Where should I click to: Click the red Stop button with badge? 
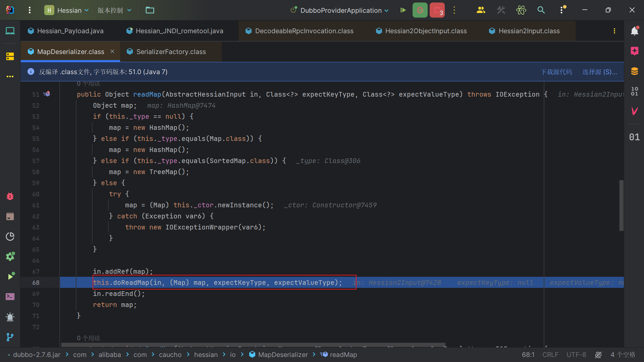pyautogui.click(x=437, y=10)
